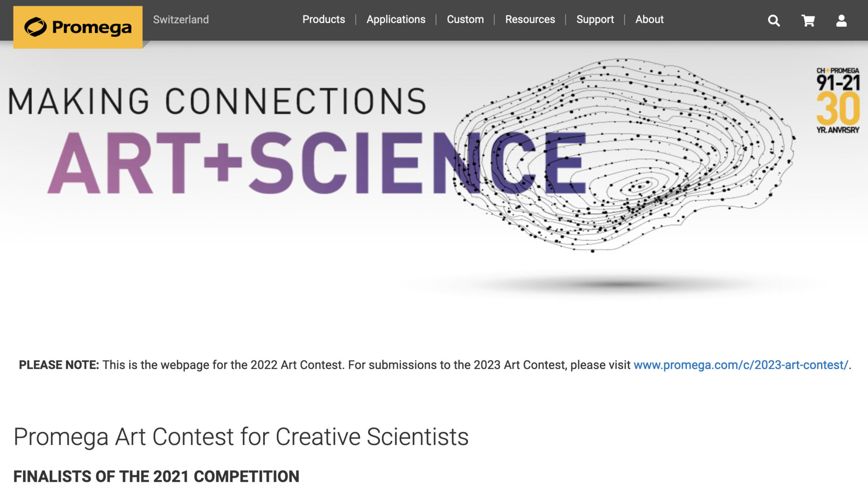This screenshot has width=868, height=488.
Task: Click Finalists of the 2021 Competition heading
Action: pos(156,476)
